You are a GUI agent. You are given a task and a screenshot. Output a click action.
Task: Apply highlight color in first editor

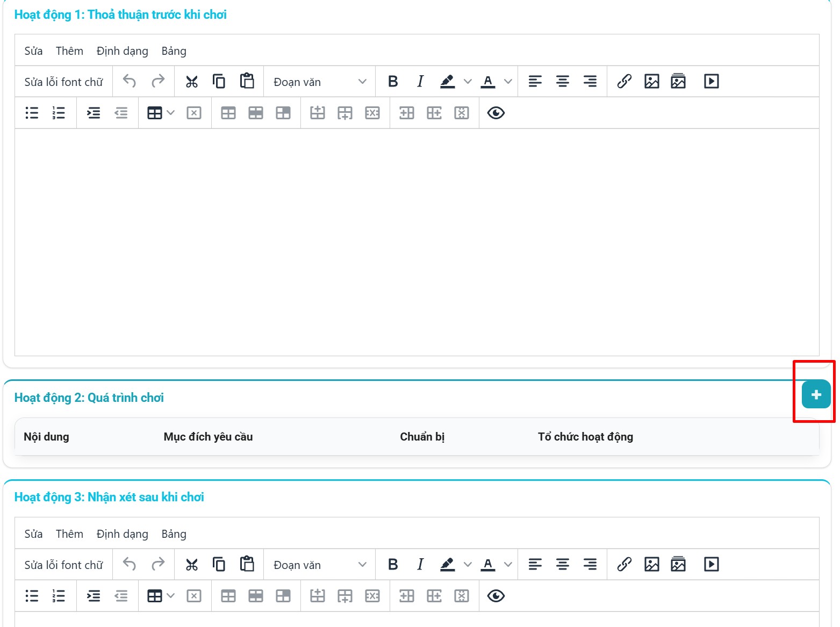coord(447,82)
